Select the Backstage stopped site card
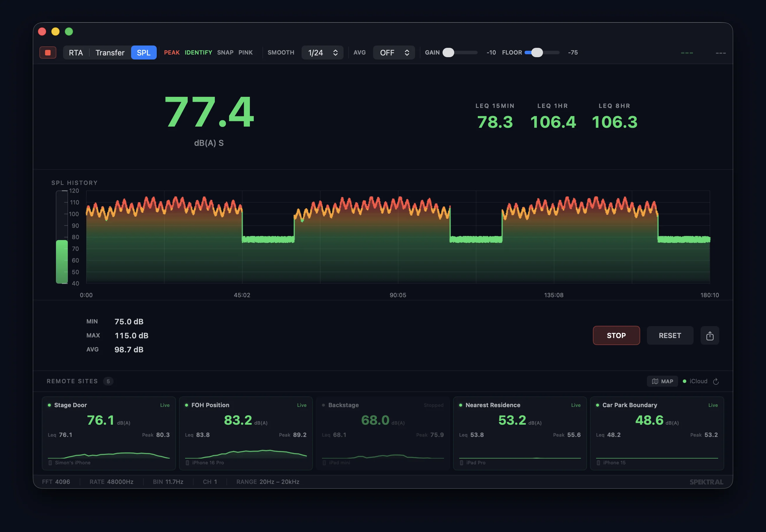 (x=383, y=433)
